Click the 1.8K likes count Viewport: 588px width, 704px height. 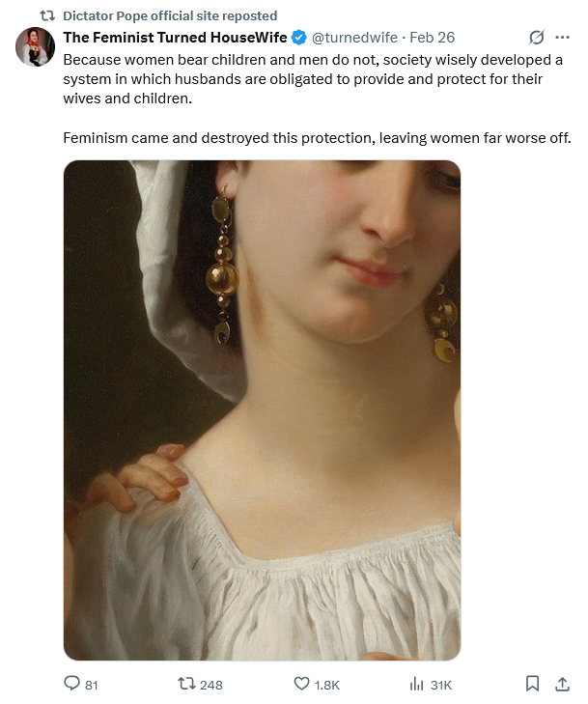coord(326,685)
